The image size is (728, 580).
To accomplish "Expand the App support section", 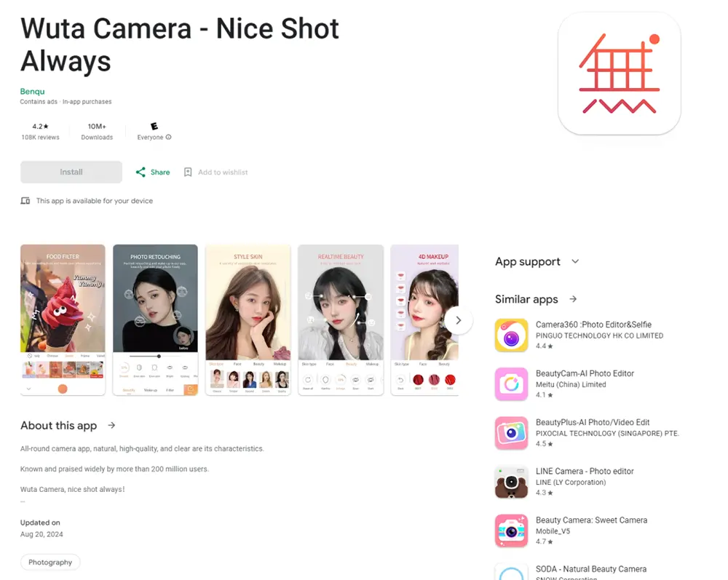I will (575, 261).
